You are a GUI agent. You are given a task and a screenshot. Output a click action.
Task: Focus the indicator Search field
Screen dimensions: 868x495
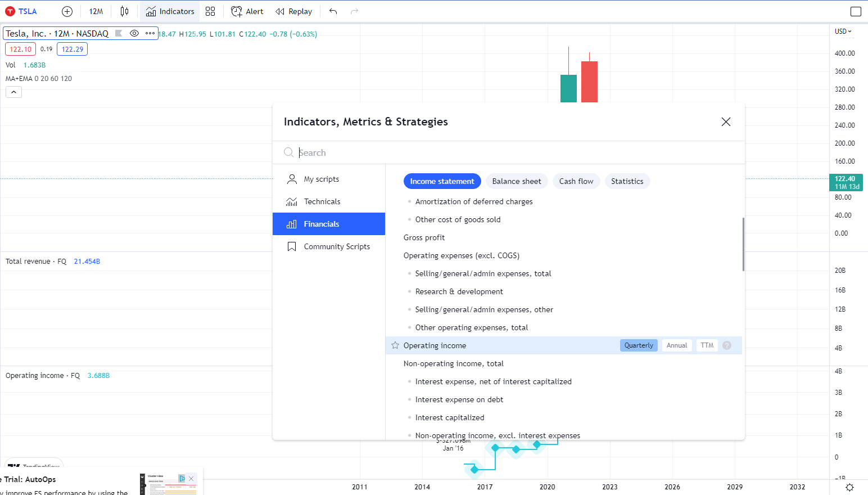(506, 152)
